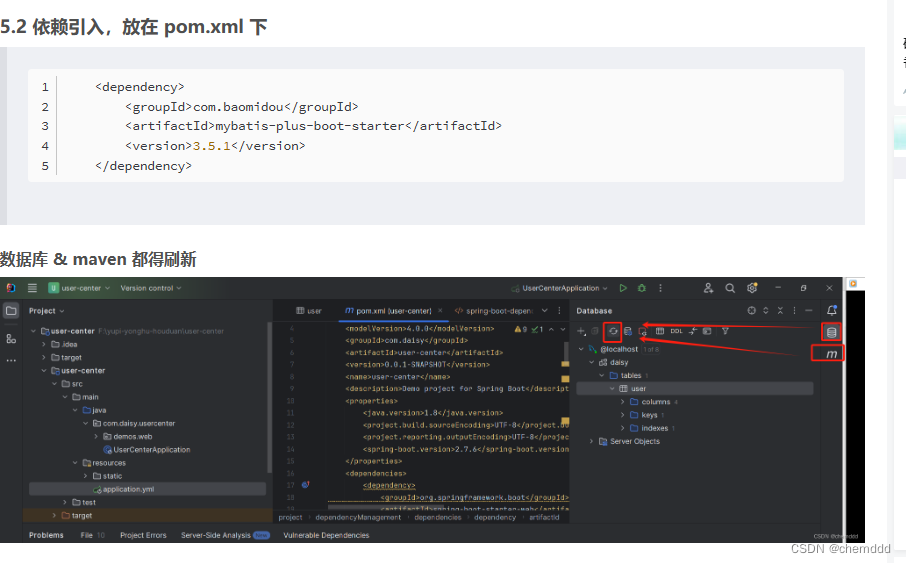Open the IDE main menu hamburger icon
Screen dimensions: 906x563
32,288
